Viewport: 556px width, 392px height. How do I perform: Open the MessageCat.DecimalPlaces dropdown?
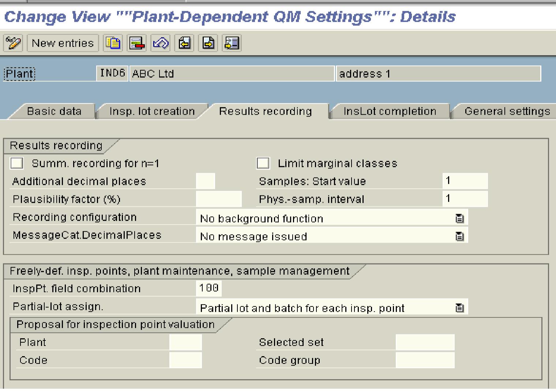460,236
